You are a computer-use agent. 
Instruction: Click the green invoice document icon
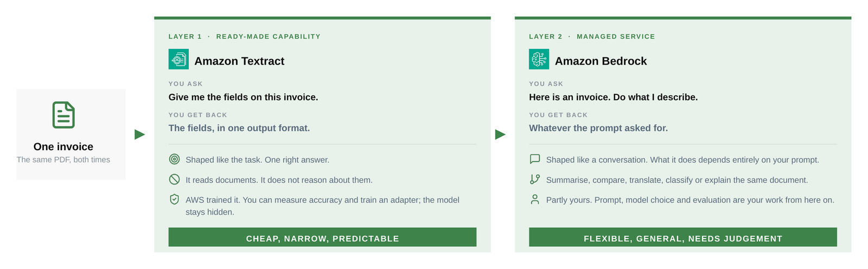click(63, 115)
